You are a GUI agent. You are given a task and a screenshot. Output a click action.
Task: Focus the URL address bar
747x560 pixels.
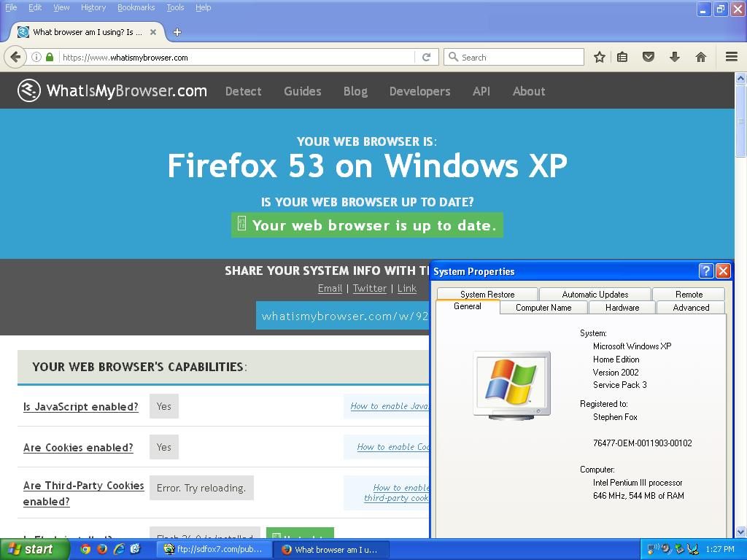pos(237,57)
